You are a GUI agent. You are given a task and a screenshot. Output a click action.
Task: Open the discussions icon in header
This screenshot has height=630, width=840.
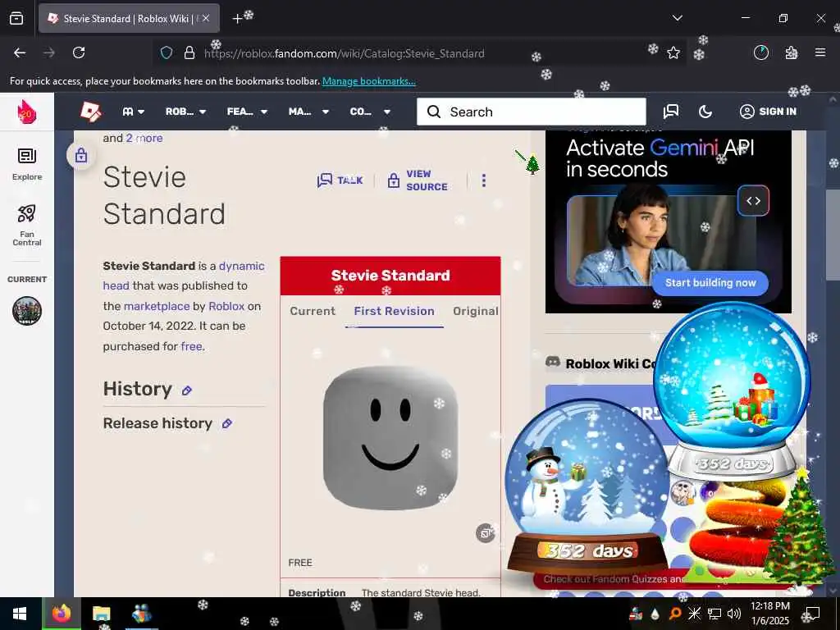[x=671, y=112]
